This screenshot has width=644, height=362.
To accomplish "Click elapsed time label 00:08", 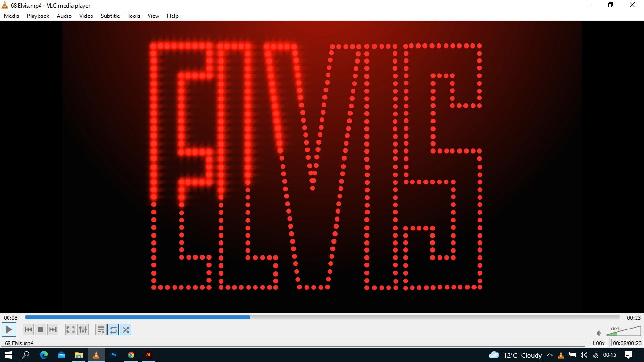I will [x=11, y=318].
